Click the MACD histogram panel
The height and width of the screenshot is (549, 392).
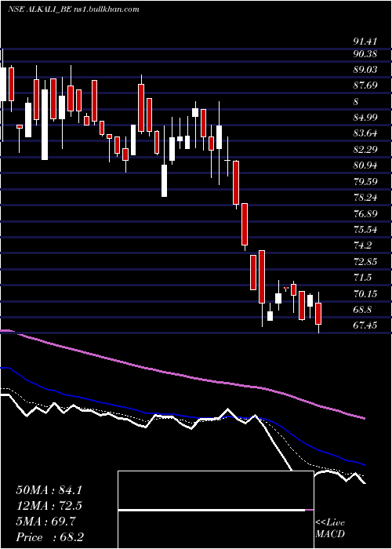tap(216, 510)
